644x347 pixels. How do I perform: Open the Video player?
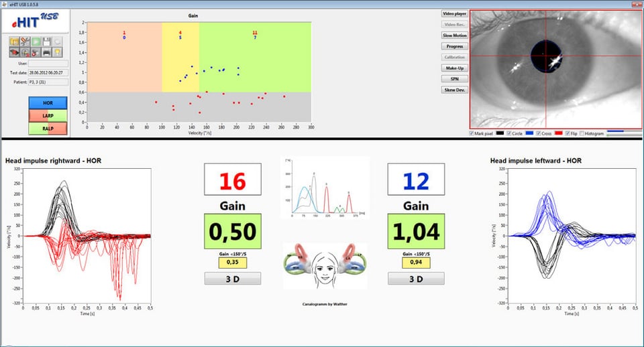(454, 13)
